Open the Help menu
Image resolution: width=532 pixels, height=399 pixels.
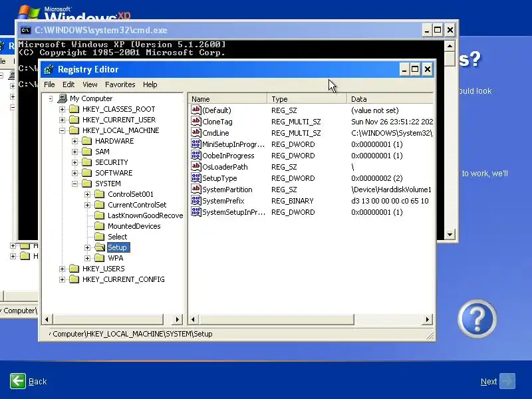point(150,84)
